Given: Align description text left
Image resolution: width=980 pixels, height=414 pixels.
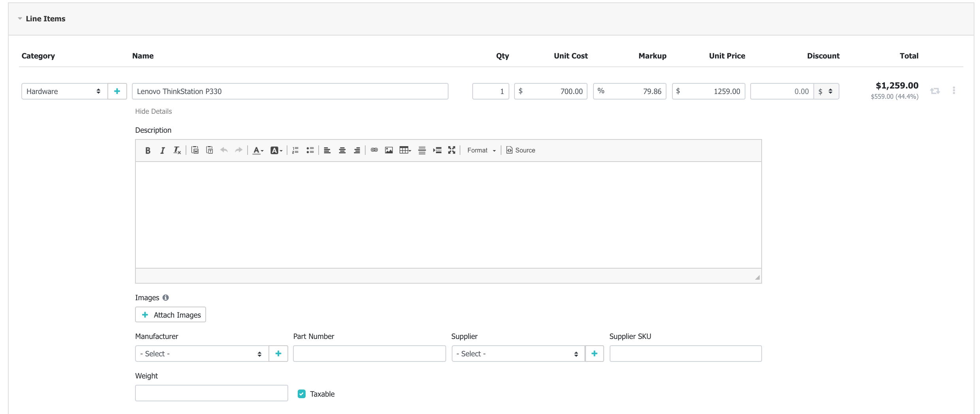Looking at the screenshot, I should click(327, 150).
